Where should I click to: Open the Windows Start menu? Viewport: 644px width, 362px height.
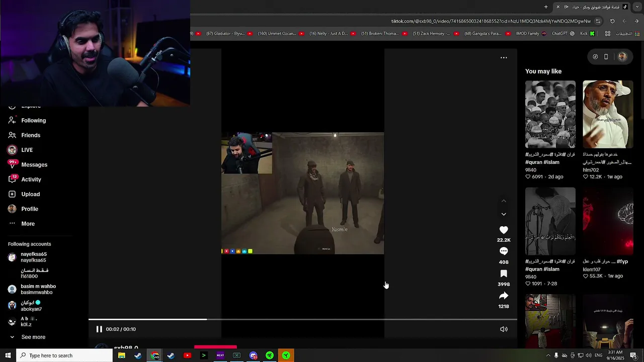point(8,355)
